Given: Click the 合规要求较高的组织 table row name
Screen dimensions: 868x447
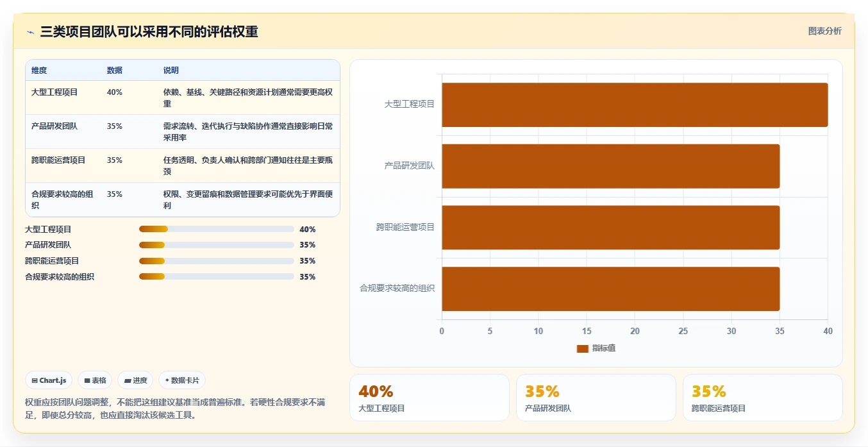Looking at the screenshot, I should 62,200.
